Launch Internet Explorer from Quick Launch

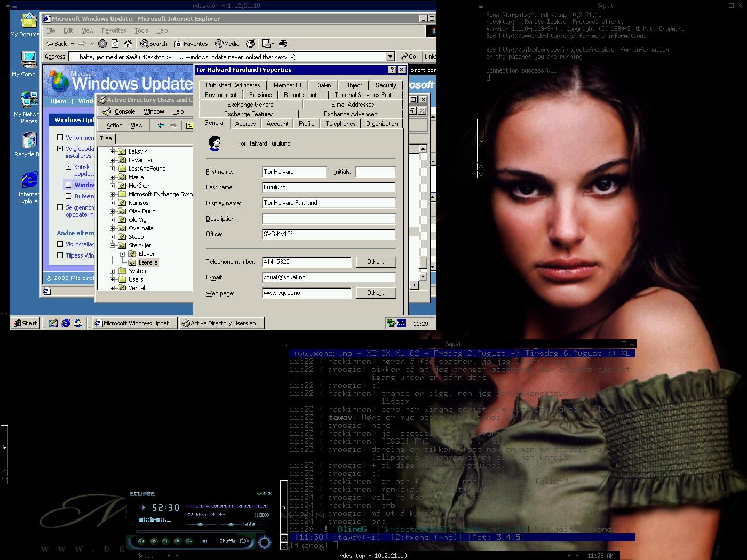(66, 323)
